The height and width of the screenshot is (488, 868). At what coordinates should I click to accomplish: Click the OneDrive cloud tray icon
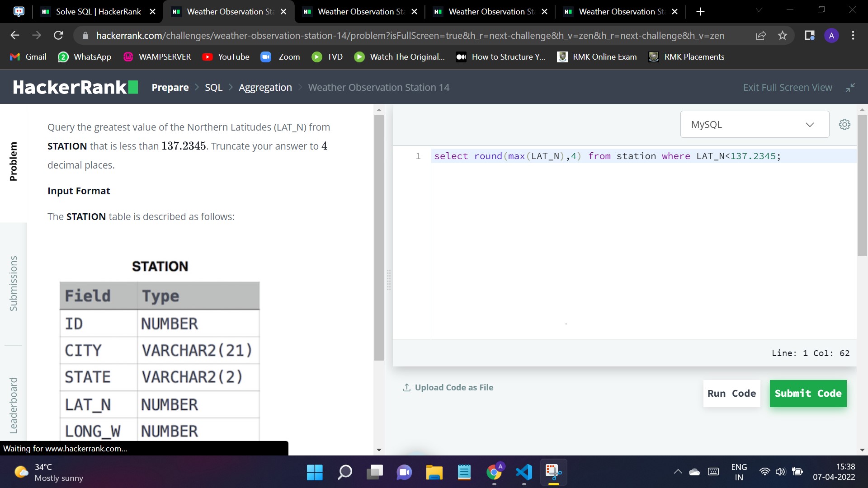694,472
